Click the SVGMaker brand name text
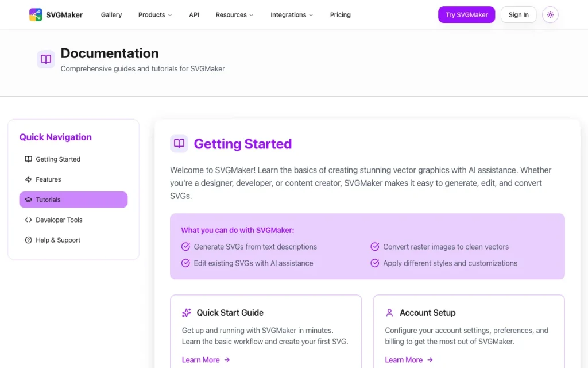This screenshot has height=368, width=588. [64, 15]
